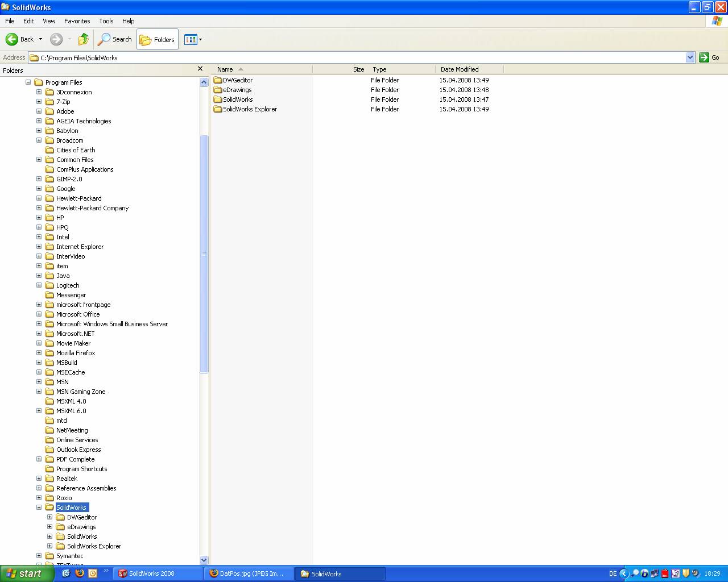Image resolution: width=728 pixels, height=582 pixels.
Task: Click the eDrawings tree folder icon
Action: tap(60, 527)
